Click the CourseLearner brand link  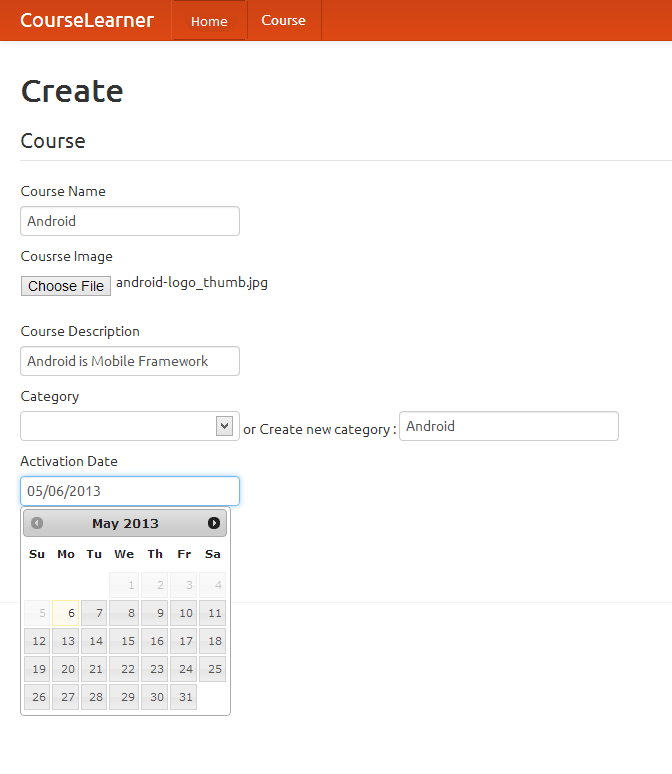click(x=87, y=20)
